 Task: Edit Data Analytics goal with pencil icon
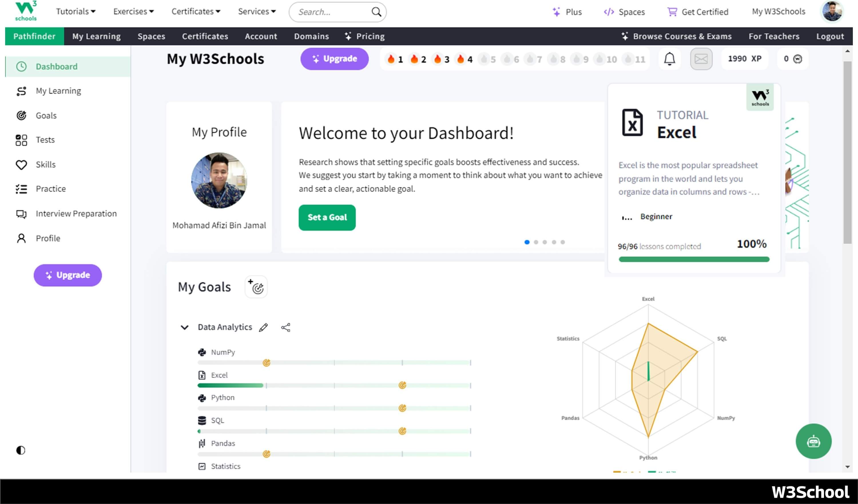pyautogui.click(x=263, y=327)
